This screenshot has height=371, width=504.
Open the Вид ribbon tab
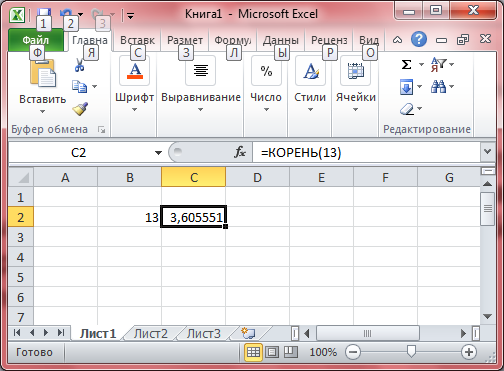369,40
